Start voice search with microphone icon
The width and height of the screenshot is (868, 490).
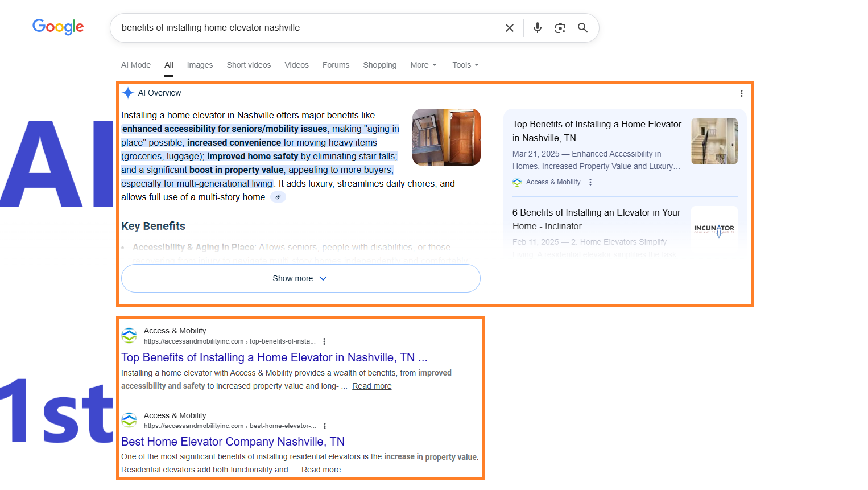[537, 28]
